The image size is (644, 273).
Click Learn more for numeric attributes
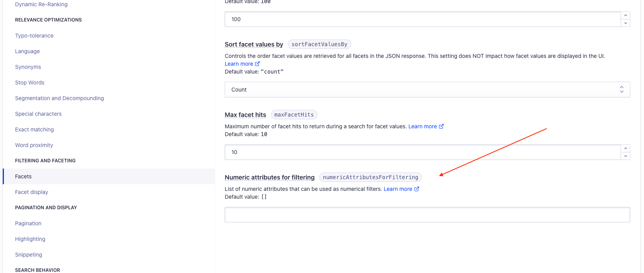[398, 189]
